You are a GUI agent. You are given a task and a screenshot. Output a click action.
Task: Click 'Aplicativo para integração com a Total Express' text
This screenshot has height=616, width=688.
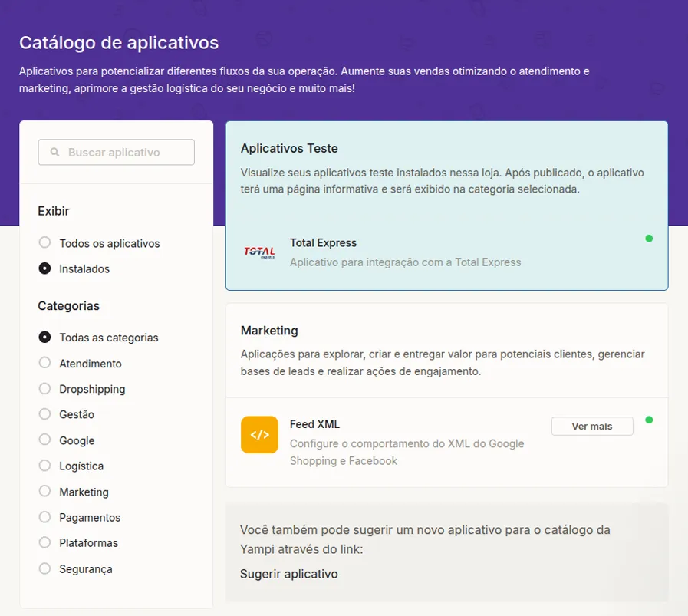point(406,262)
